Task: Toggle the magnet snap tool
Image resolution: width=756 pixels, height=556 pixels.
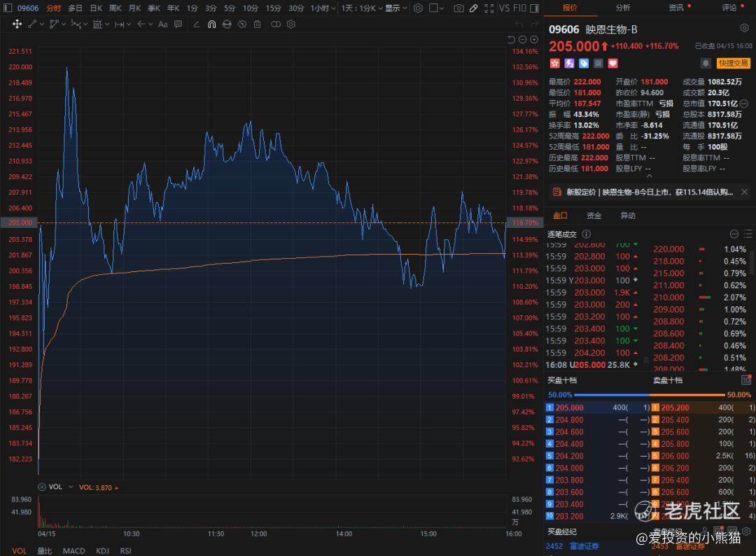Action: tap(211, 24)
